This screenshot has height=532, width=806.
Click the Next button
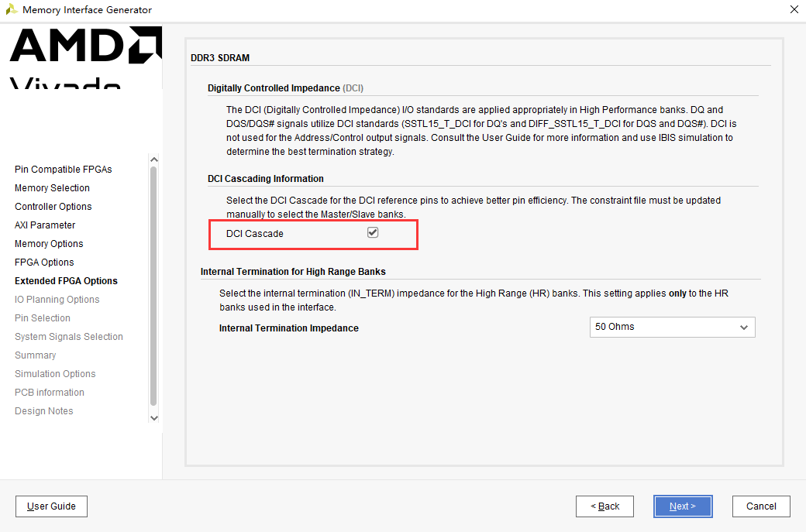click(683, 506)
